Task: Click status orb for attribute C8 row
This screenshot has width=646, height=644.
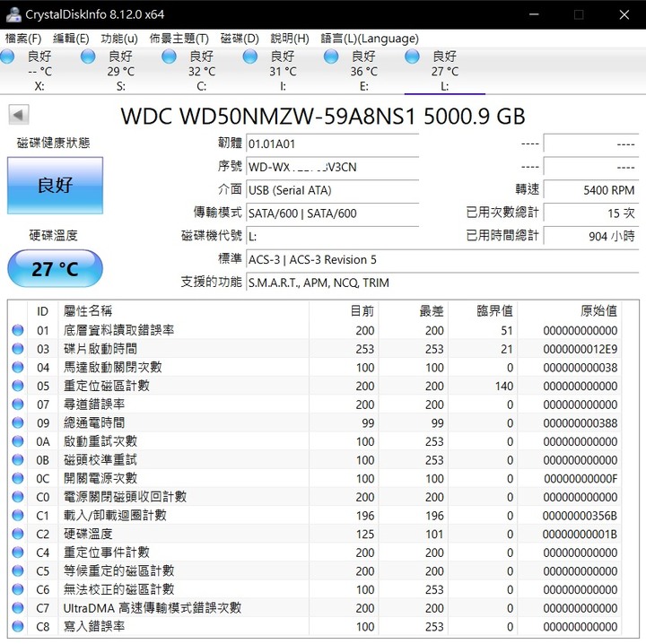Action: click(18, 627)
